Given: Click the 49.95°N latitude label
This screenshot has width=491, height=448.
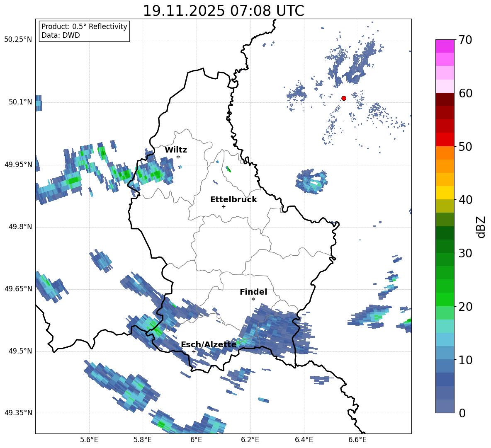Looking at the screenshot, I should 18,164.
